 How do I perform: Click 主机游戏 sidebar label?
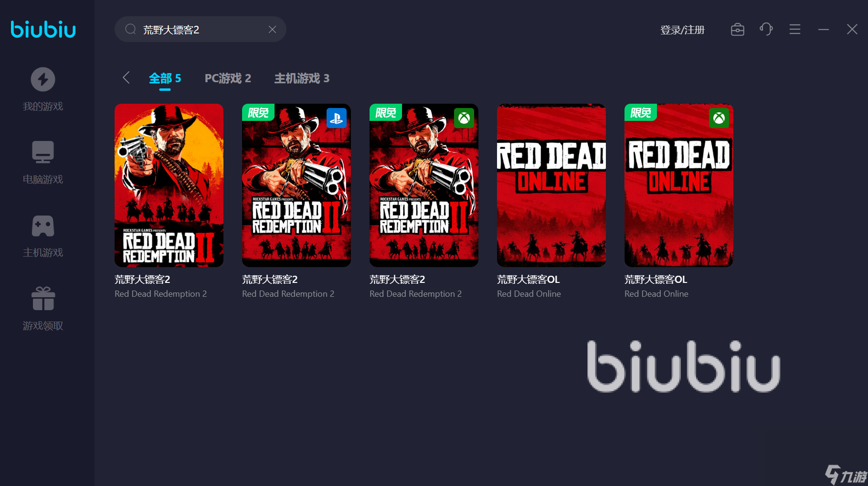coord(43,253)
